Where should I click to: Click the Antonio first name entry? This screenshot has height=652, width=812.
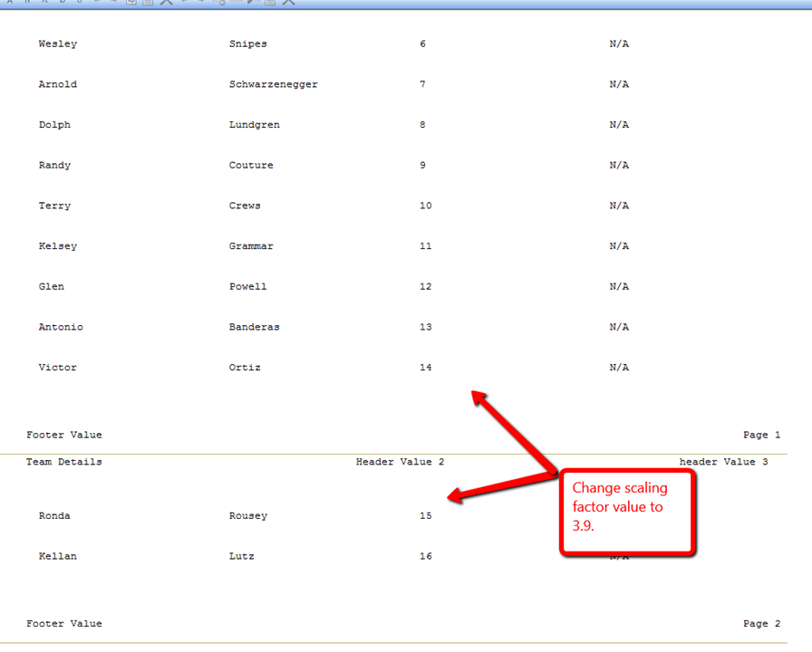click(61, 328)
